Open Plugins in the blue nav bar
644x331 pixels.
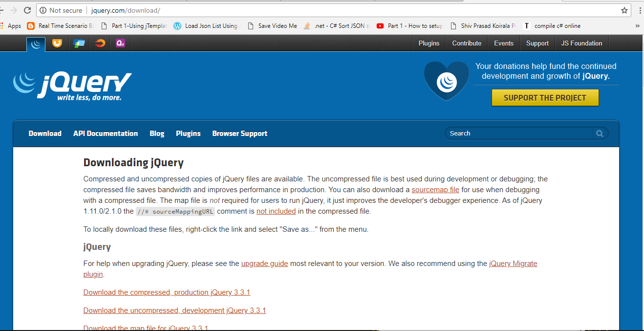tap(188, 133)
